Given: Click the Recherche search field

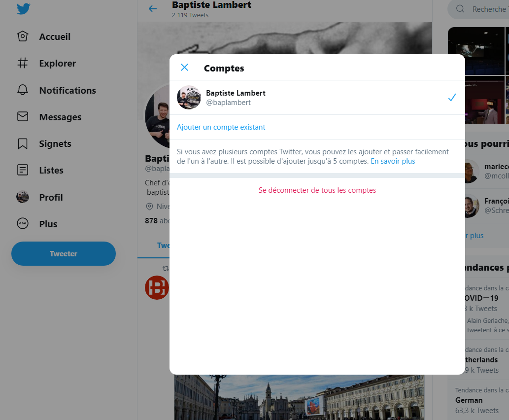Looking at the screenshot, I should (488, 9).
